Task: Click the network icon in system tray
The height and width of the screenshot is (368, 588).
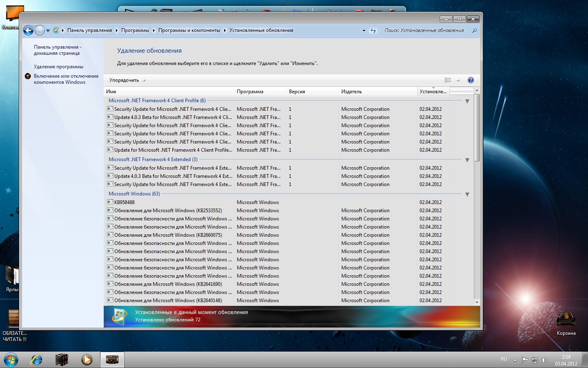Action: 535,360
